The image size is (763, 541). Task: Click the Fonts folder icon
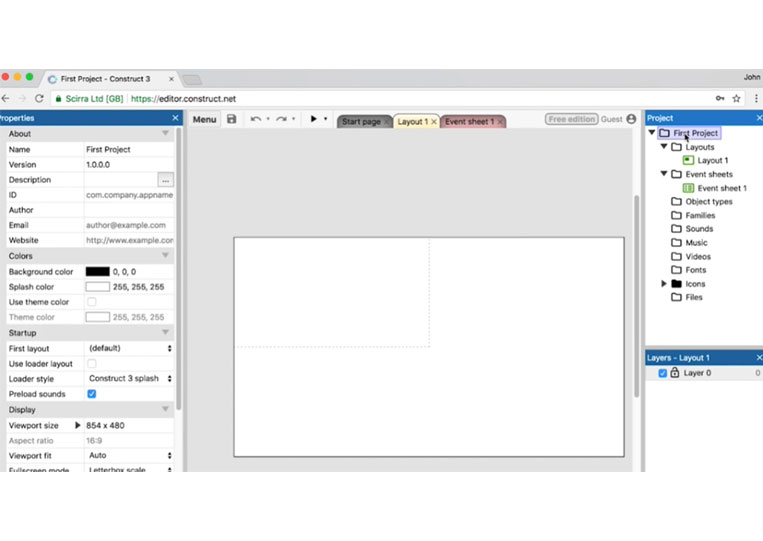pyautogui.click(x=676, y=270)
